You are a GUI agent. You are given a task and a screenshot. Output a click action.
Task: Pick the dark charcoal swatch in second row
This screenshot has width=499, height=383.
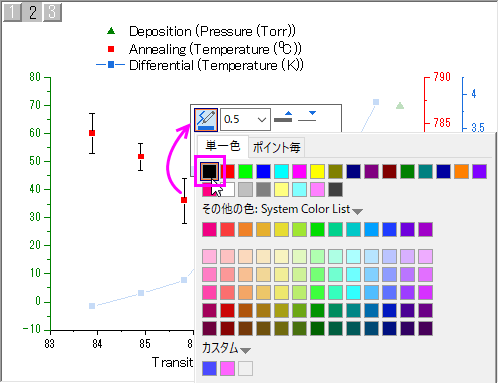pyautogui.click(x=335, y=189)
